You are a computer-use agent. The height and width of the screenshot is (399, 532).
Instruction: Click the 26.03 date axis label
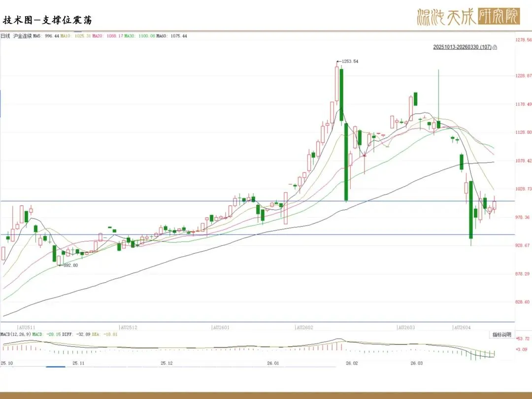417,363
